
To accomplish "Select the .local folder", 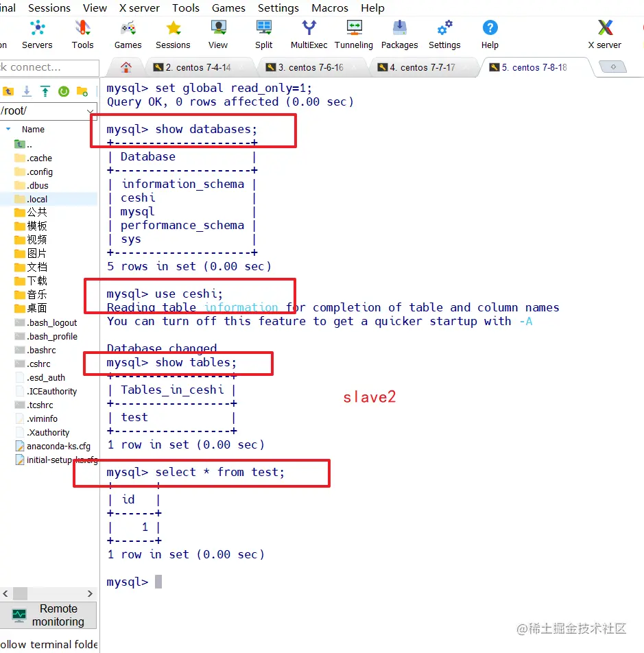I will click(x=49, y=199).
